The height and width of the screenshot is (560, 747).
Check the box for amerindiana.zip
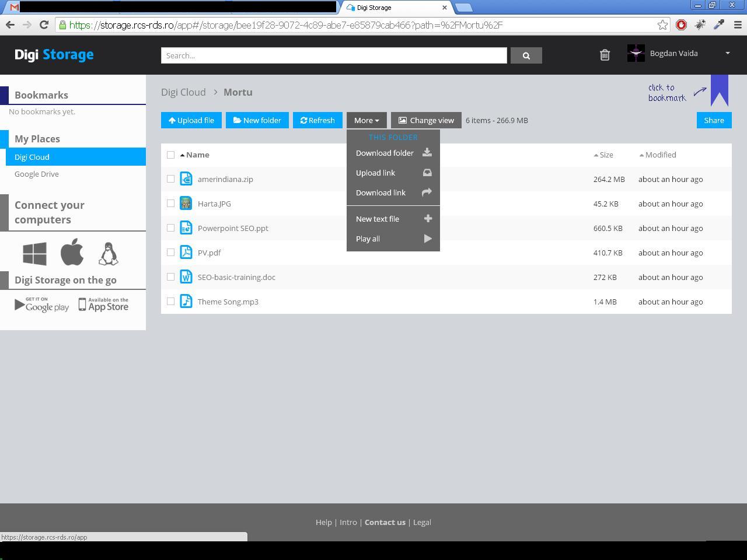pyautogui.click(x=170, y=179)
